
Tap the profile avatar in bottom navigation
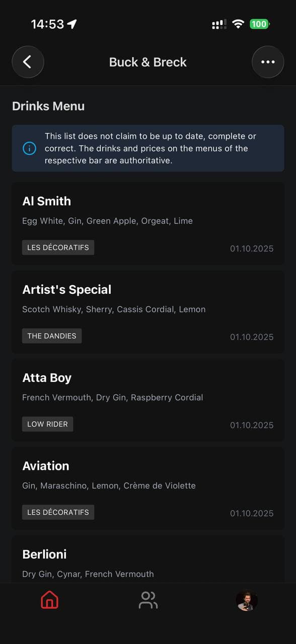(x=246, y=600)
